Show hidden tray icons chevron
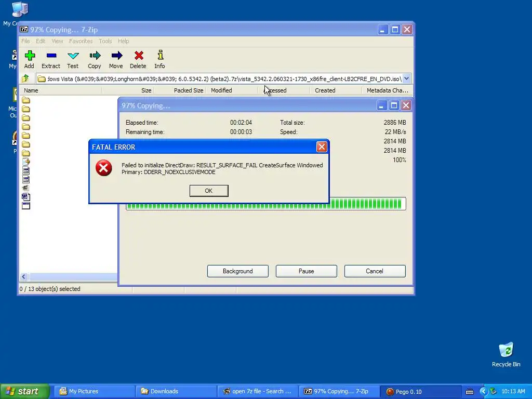The width and height of the screenshot is (532, 399). click(x=483, y=392)
